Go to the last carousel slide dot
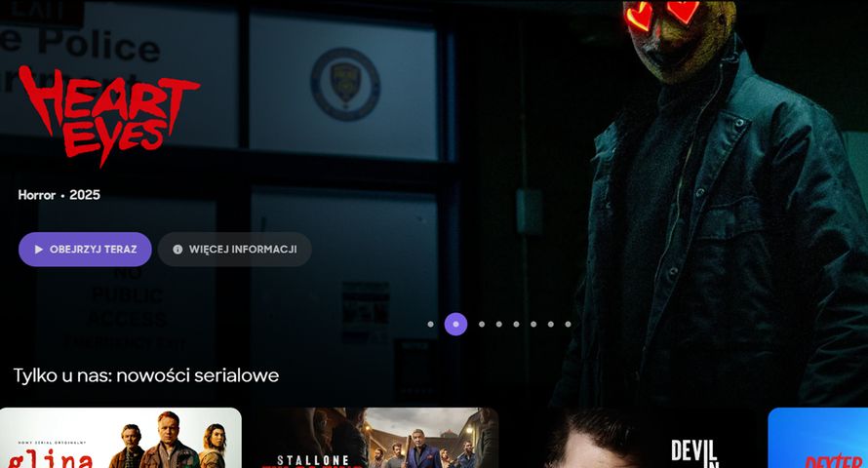Viewport: 868px width, 468px height. [568, 324]
